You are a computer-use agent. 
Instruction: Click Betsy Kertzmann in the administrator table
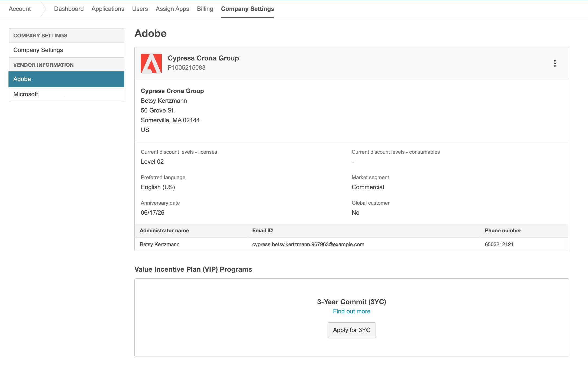[160, 245]
